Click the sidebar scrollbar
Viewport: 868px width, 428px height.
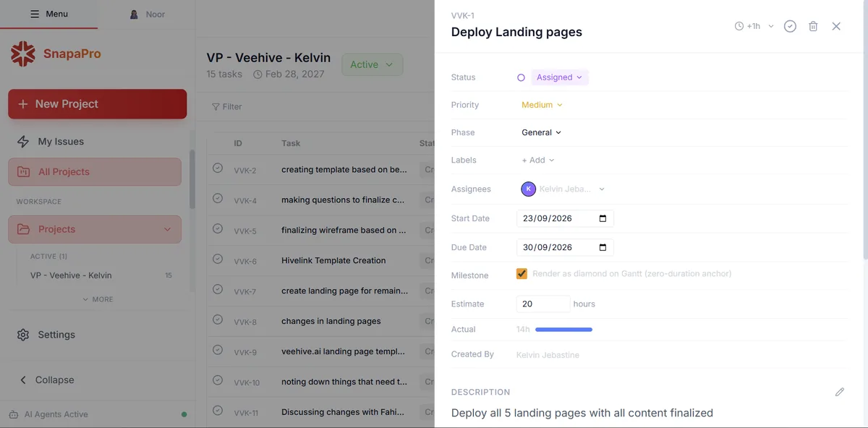[x=192, y=181]
